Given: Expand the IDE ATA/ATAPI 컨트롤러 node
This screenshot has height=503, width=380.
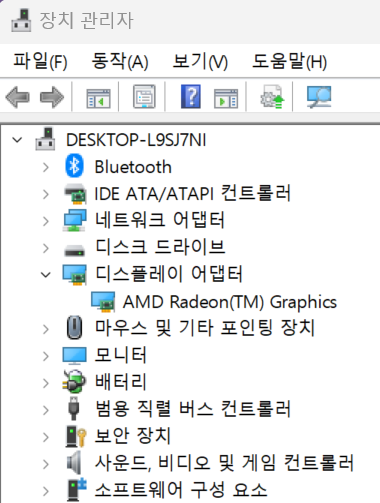Looking at the screenshot, I should [x=46, y=194].
